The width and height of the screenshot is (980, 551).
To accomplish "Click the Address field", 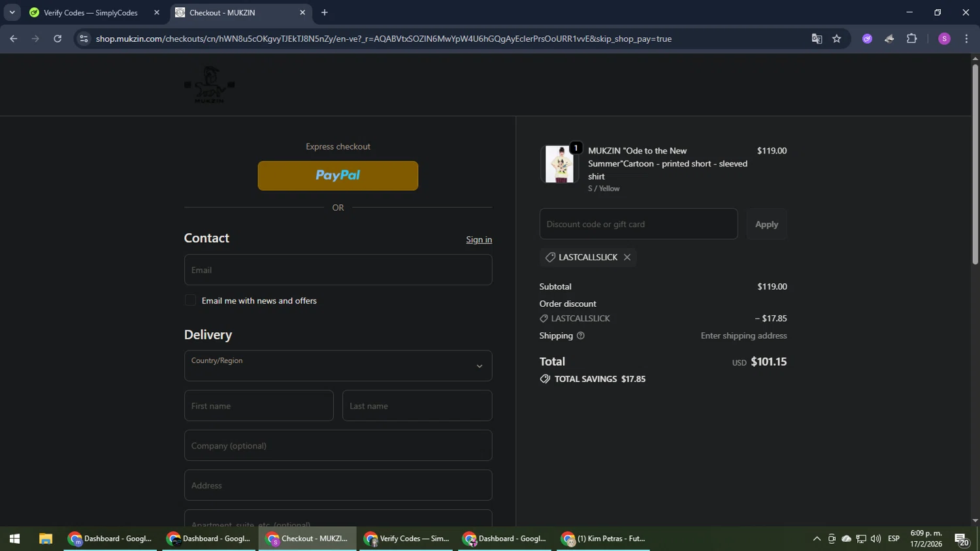I will [338, 485].
